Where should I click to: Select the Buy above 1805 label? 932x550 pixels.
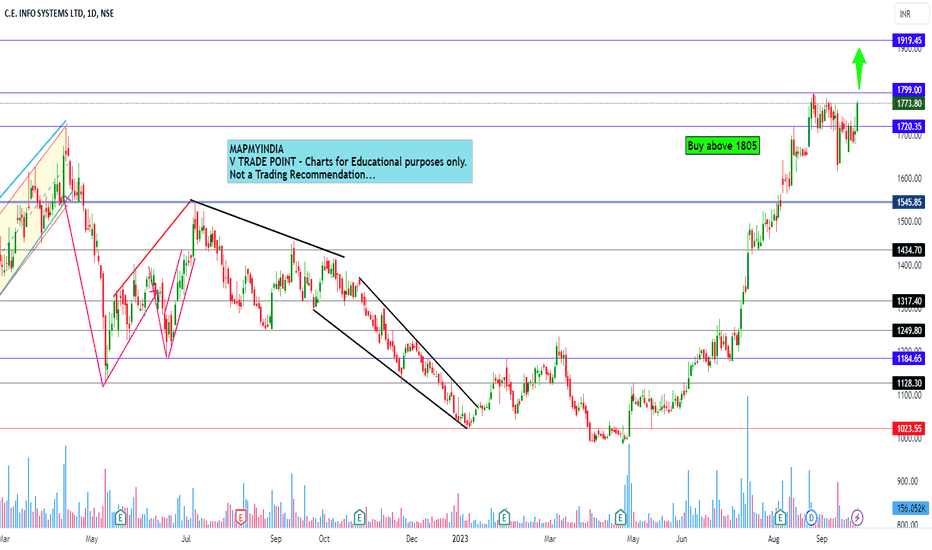722,146
